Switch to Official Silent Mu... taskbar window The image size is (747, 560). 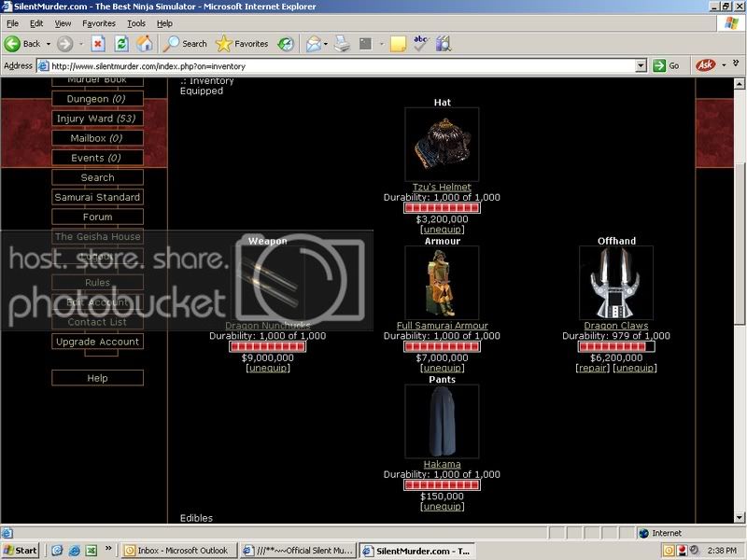[298, 551]
